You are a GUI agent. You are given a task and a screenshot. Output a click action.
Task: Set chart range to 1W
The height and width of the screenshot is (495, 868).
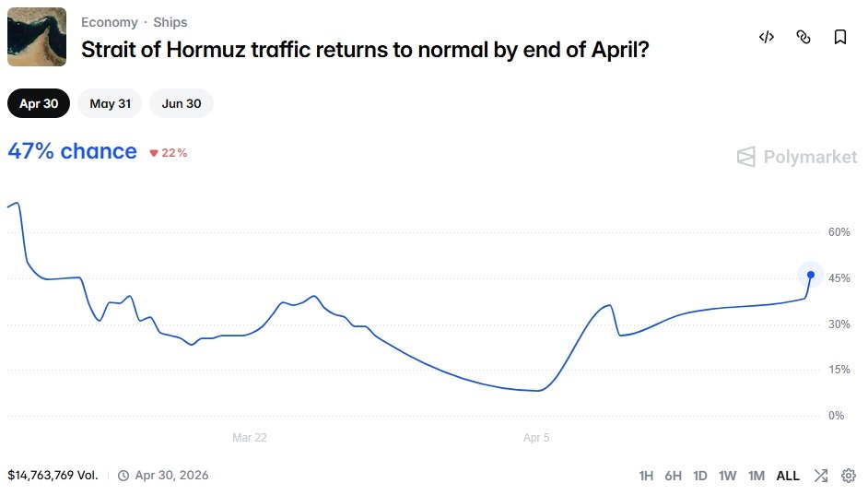728,476
